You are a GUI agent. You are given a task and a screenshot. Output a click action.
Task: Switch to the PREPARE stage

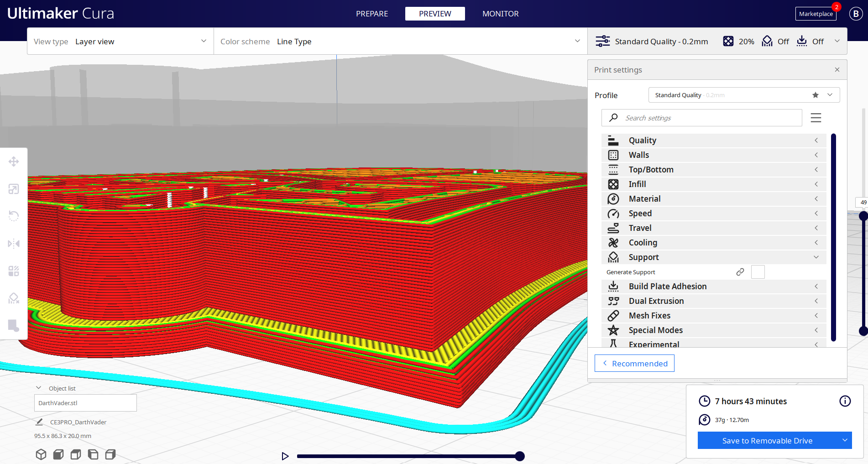tap(372, 14)
